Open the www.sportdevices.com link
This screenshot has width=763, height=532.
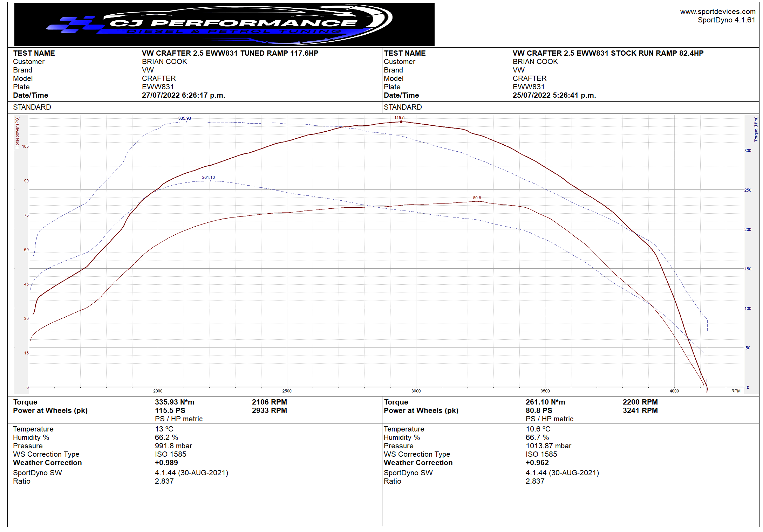pyautogui.click(x=717, y=12)
